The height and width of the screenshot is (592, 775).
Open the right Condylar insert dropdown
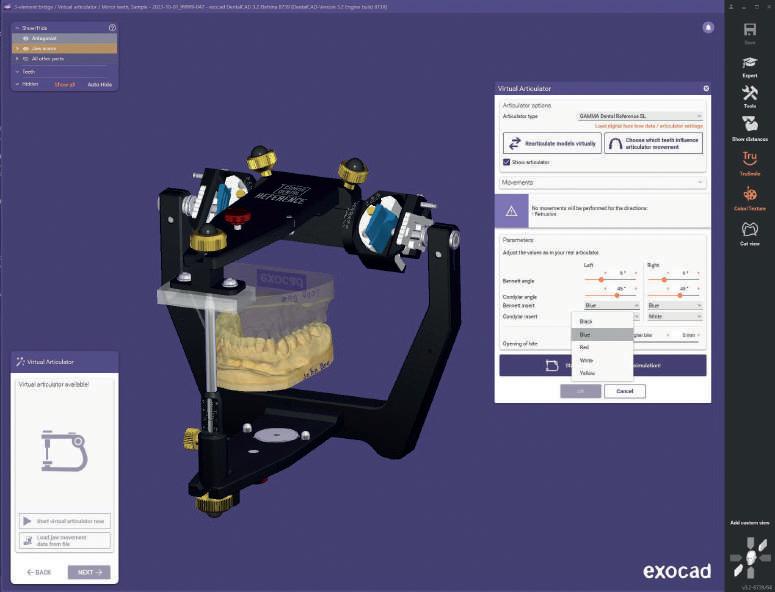[675, 316]
